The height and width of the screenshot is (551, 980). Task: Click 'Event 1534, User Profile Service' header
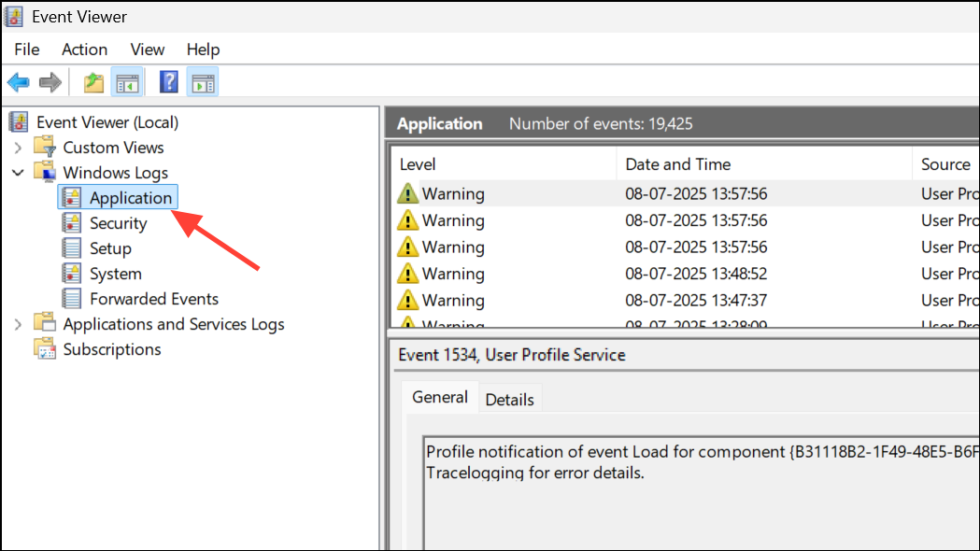(x=512, y=355)
